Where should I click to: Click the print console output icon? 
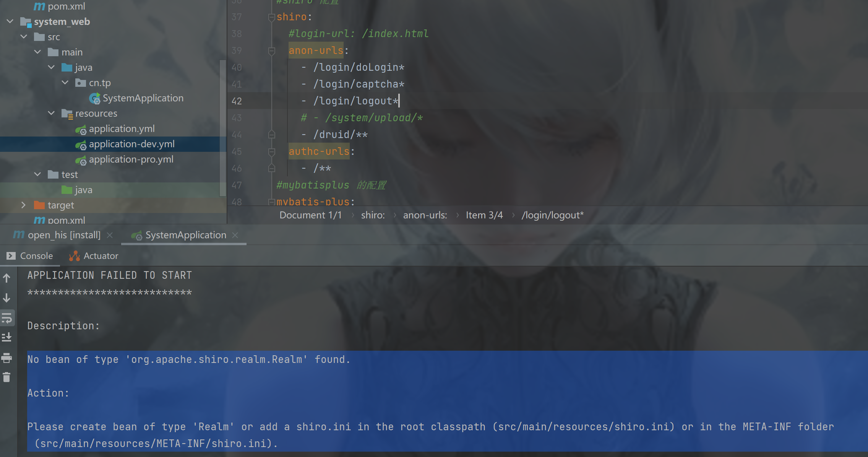7,358
